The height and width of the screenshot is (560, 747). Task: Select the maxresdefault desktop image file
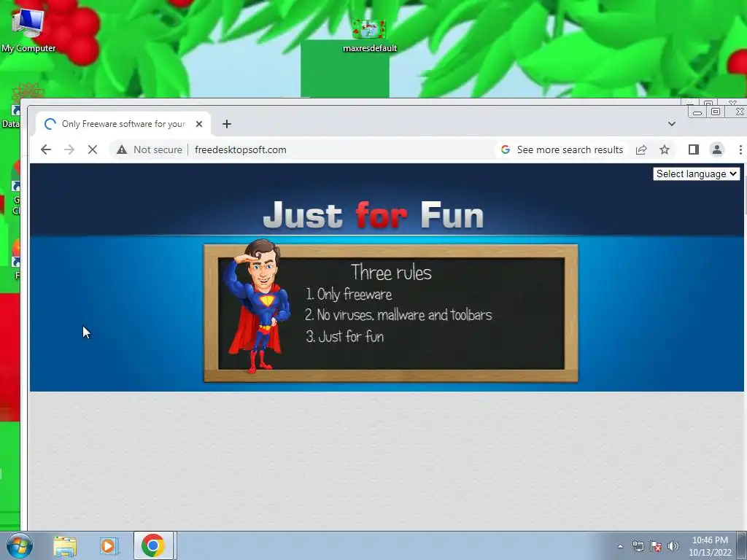click(370, 36)
